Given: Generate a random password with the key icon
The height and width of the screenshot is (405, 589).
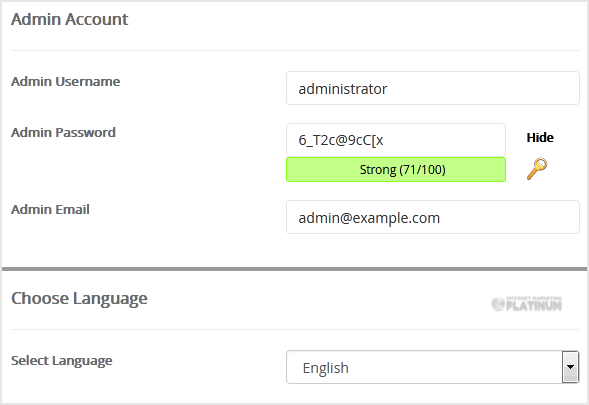Looking at the screenshot, I should click(x=537, y=169).
